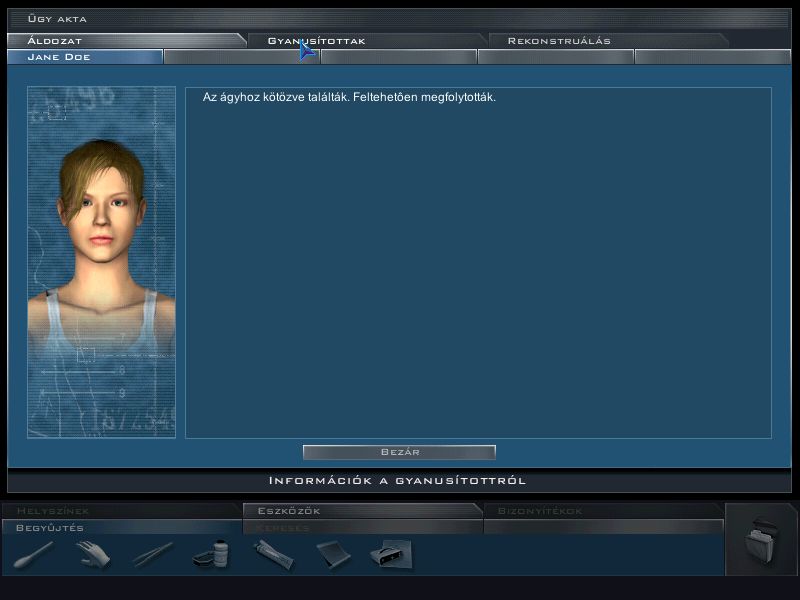Switch to the Gyanusítottak tab
This screenshot has height=600, width=800.
[x=316, y=41]
